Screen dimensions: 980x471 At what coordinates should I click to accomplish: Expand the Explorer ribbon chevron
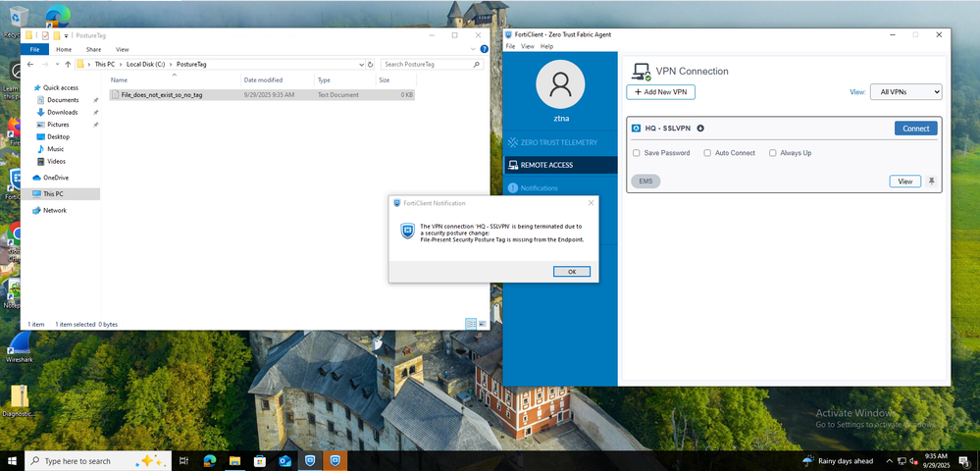tap(473, 49)
